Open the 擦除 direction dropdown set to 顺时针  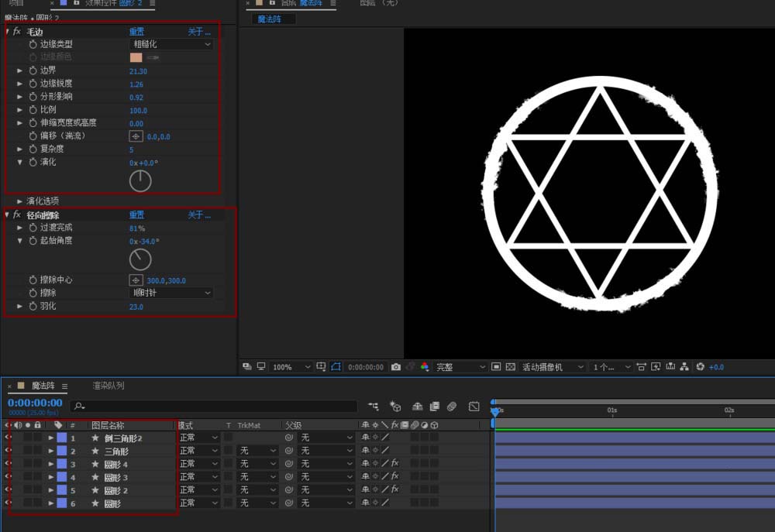pos(170,293)
